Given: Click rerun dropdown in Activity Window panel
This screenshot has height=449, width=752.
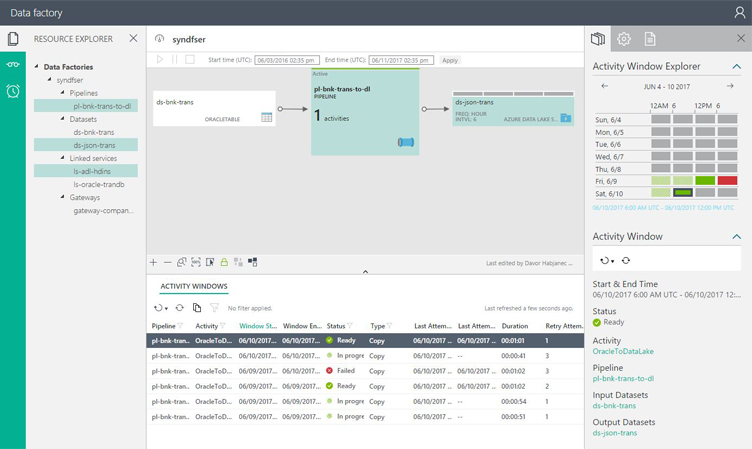Looking at the screenshot, I should click(607, 260).
